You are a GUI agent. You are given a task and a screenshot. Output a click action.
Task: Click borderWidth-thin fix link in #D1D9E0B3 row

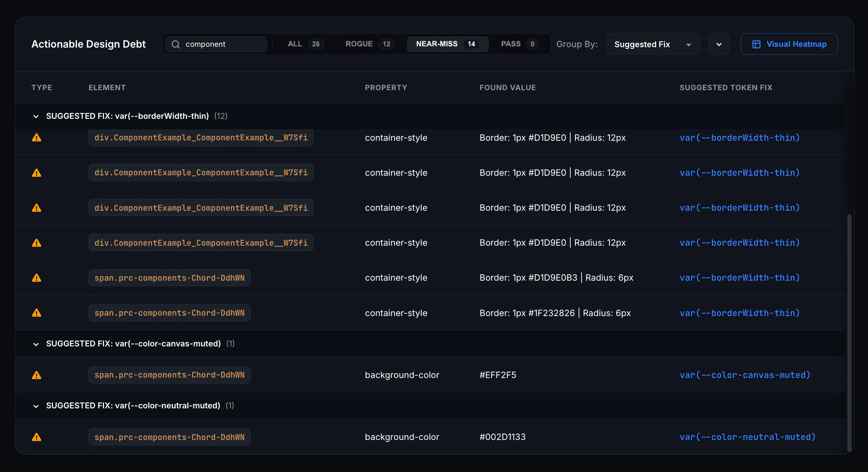click(x=740, y=278)
